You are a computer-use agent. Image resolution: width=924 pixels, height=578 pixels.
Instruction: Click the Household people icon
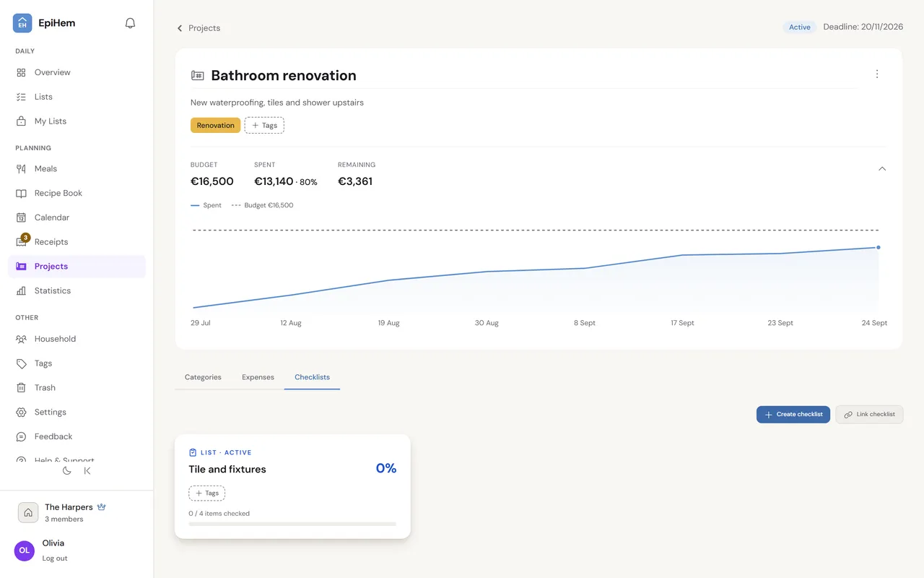[x=21, y=339]
